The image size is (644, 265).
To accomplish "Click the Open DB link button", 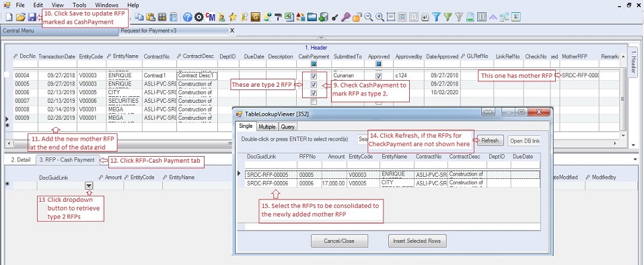I will click(524, 141).
